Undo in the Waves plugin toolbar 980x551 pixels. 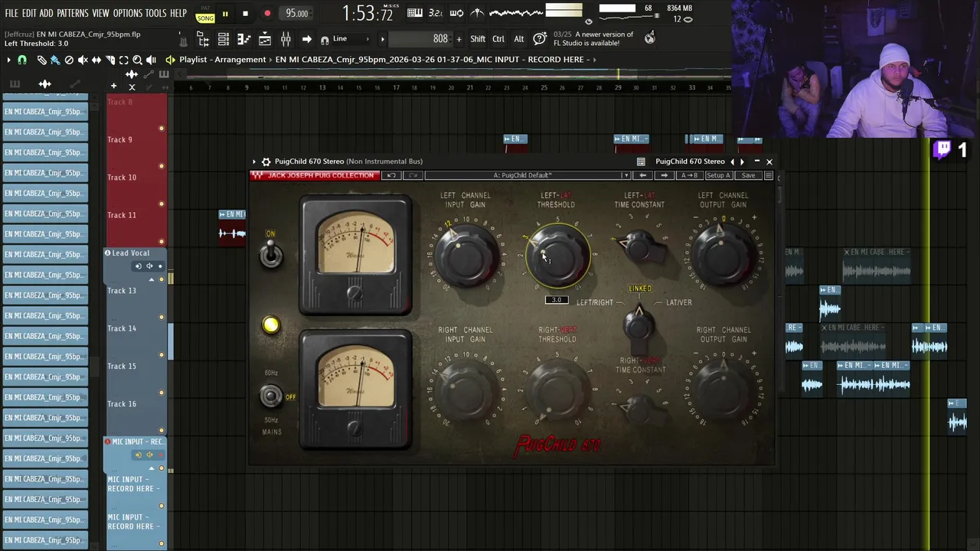391,175
